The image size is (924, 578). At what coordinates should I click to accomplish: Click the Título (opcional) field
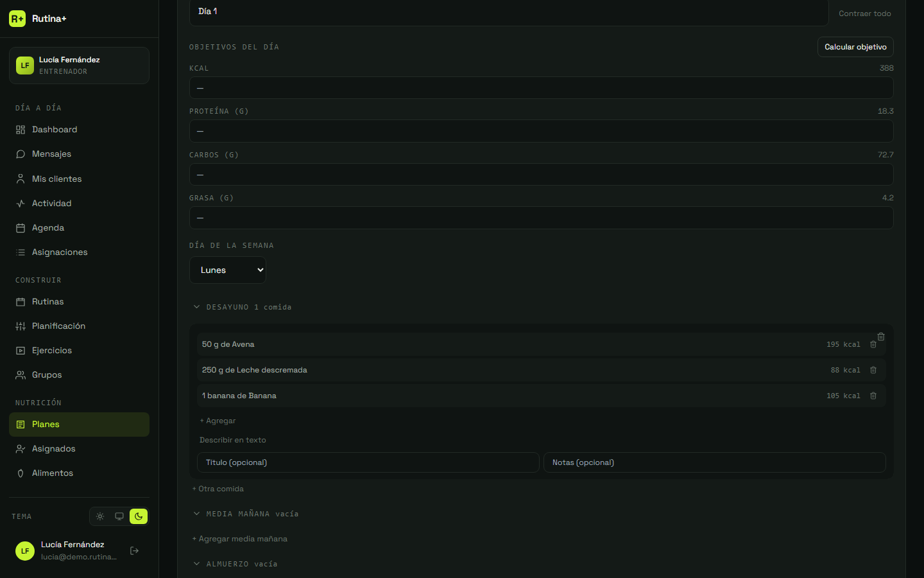368,462
